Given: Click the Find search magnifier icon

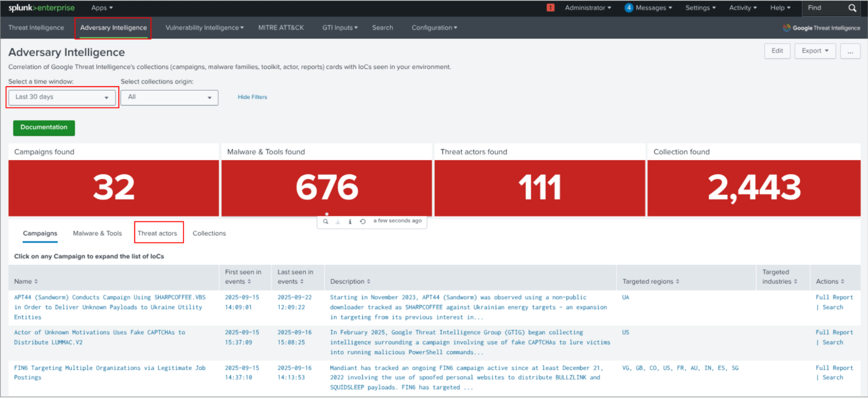Looking at the screenshot, I should click(x=852, y=8).
